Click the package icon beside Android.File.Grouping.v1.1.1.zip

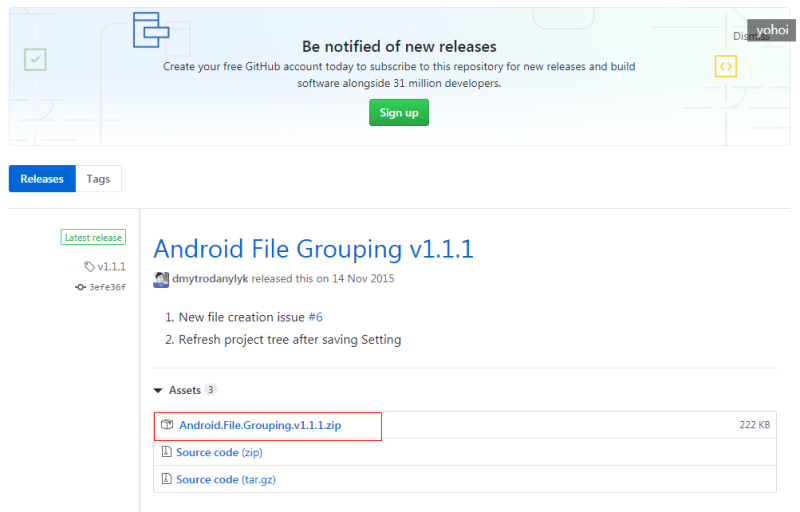(167, 424)
